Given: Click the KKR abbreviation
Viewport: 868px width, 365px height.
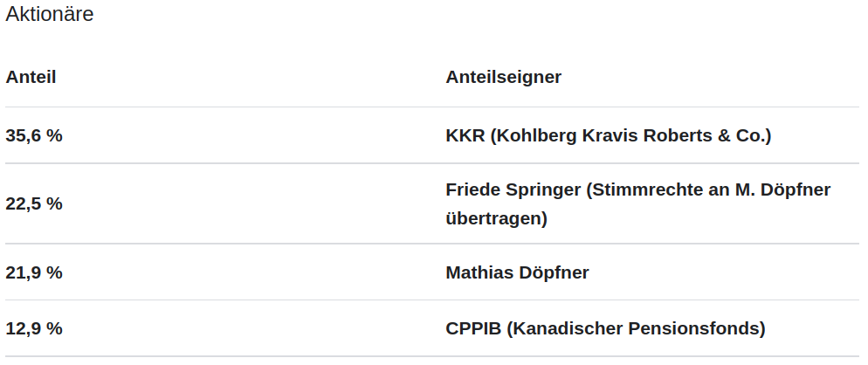Looking at the screenshot, I should [465, 135].
